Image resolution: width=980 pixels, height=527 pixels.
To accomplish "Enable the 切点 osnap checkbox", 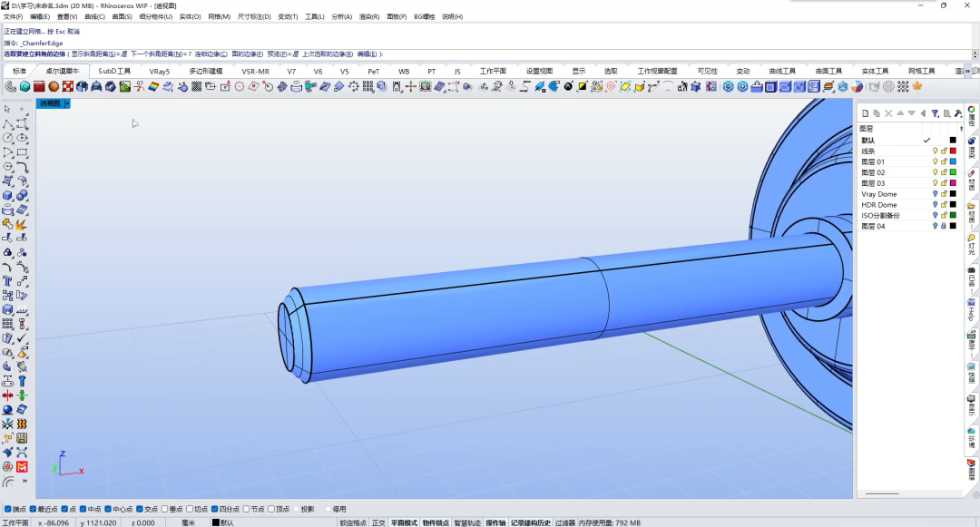I will tap(190, 509).
